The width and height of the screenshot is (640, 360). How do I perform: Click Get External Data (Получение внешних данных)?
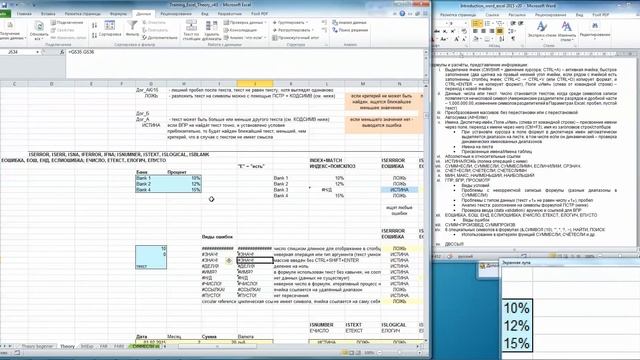pos(11,31)
